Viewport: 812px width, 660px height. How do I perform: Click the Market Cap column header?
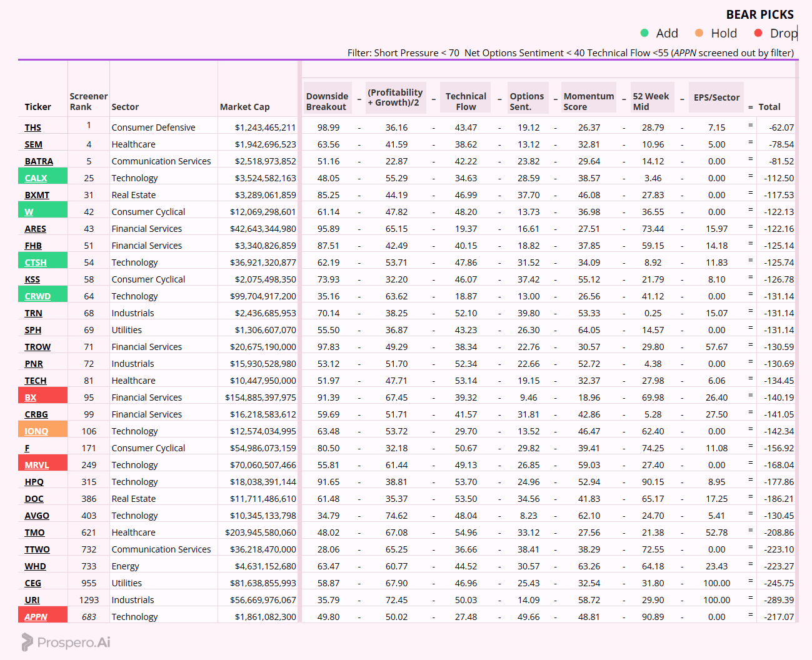point(245,107)
